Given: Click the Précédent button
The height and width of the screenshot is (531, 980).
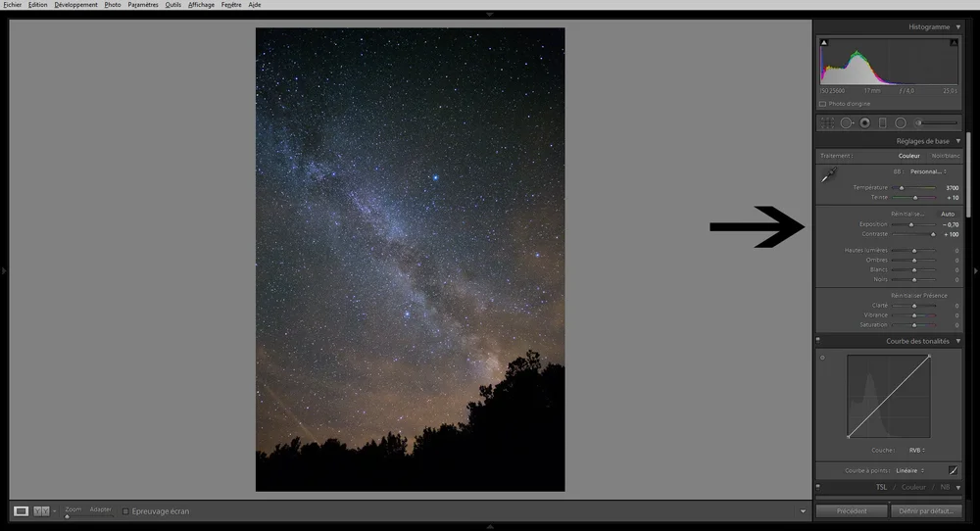Looking at the screenshot, I should pos(852,511).
